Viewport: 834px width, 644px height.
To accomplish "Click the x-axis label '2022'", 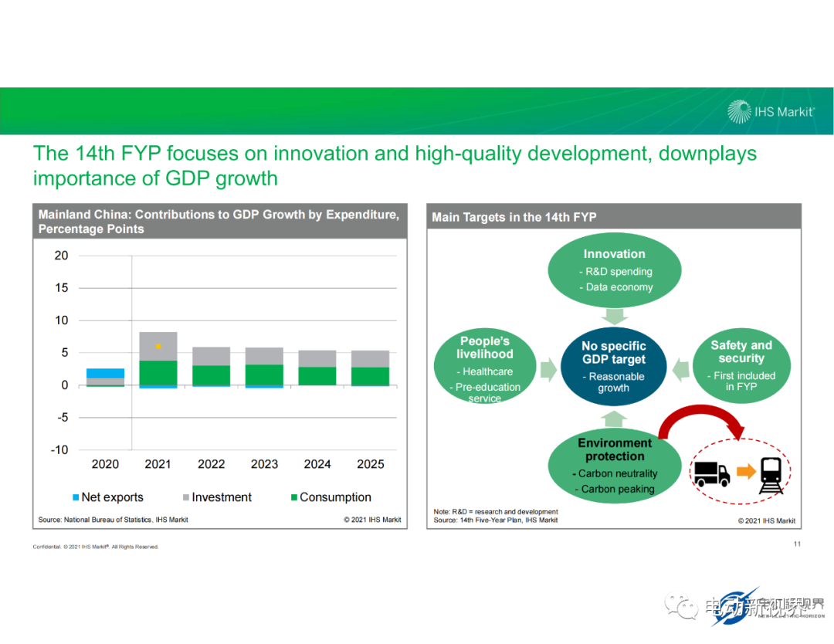I will (211, 464).
